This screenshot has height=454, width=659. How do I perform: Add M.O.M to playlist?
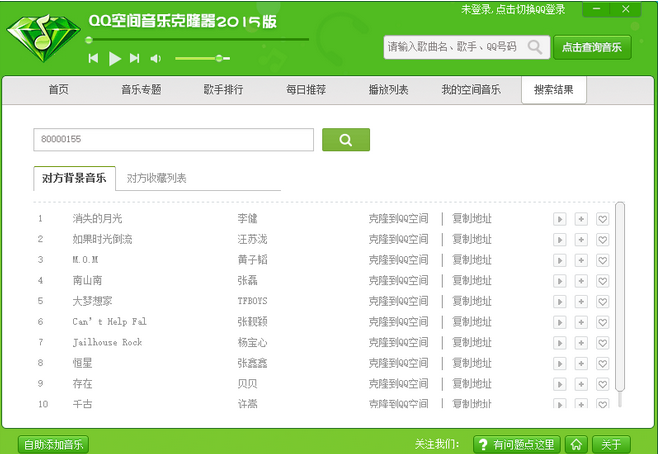point(581,260)
